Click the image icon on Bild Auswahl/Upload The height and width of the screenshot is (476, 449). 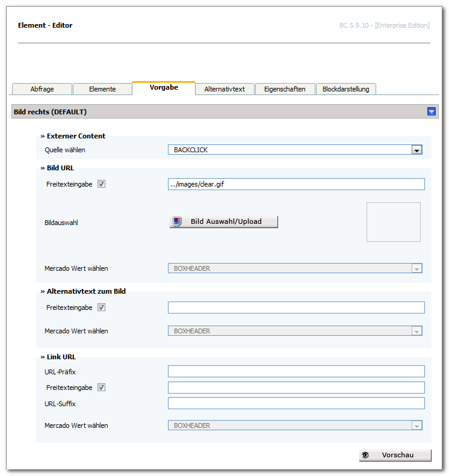click(x=177, y=221)
